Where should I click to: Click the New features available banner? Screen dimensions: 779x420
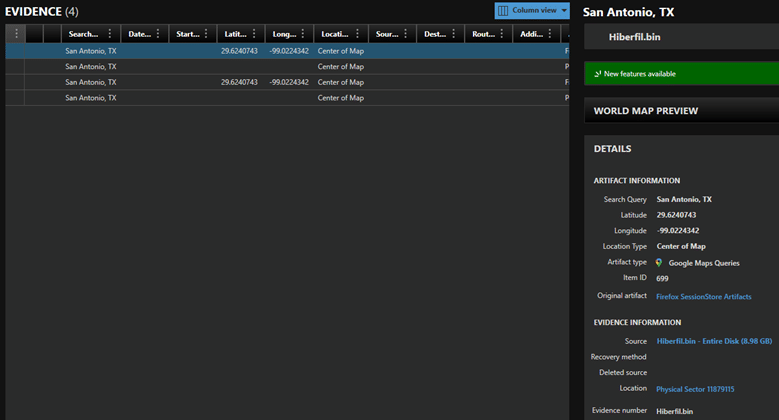pos(680,74)
